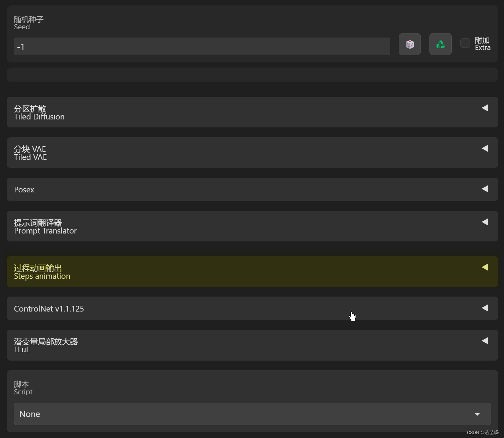The height and width of the screenshot is (438, 504).
Task: Click the Posex label
Action: click(24, 190)
